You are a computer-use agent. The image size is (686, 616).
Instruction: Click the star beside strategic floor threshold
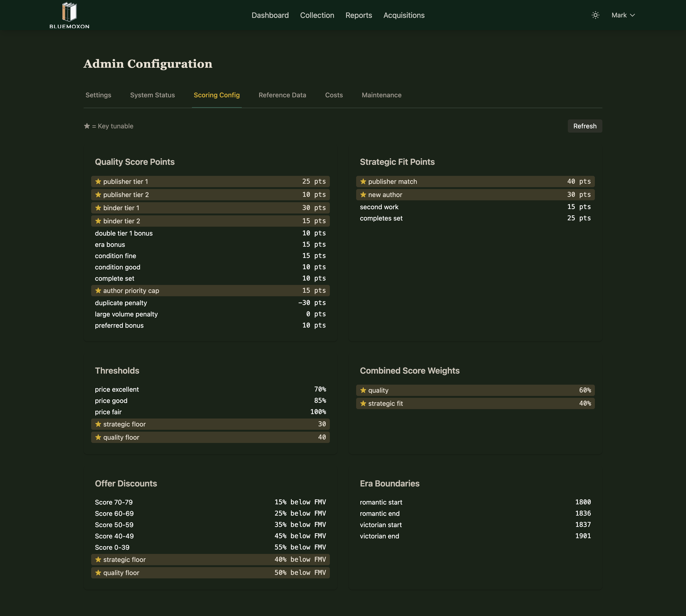click(98, 424)
